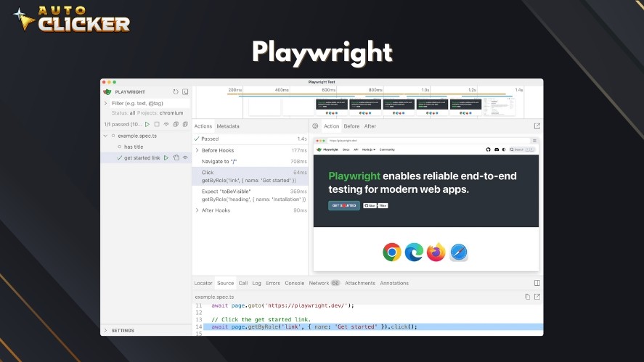The image size is (644, 362).
Task: Switch to the Metadata tab
Action: point(228,126)
